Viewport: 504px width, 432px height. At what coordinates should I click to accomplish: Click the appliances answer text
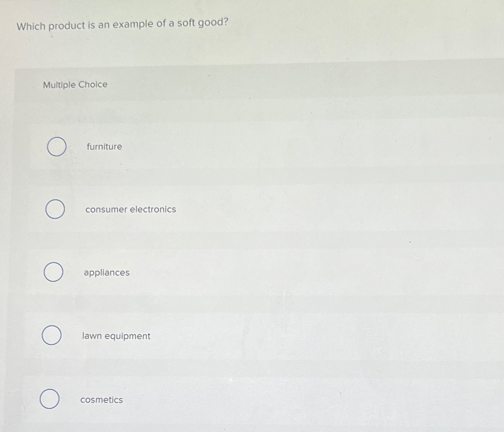106,272
